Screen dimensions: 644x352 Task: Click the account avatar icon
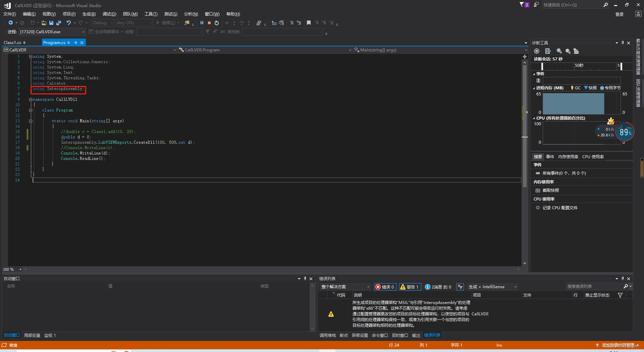(x=638, y=14)
